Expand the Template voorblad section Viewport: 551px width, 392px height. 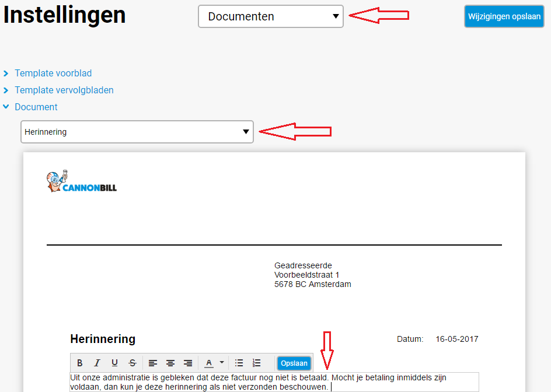coord(53,73)
